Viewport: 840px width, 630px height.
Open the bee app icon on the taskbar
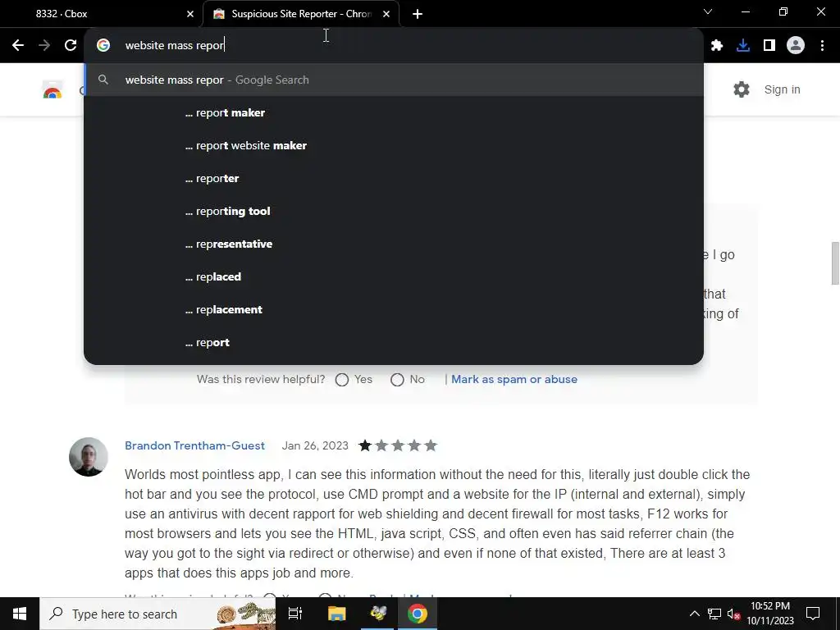click(x=378, y=614)
